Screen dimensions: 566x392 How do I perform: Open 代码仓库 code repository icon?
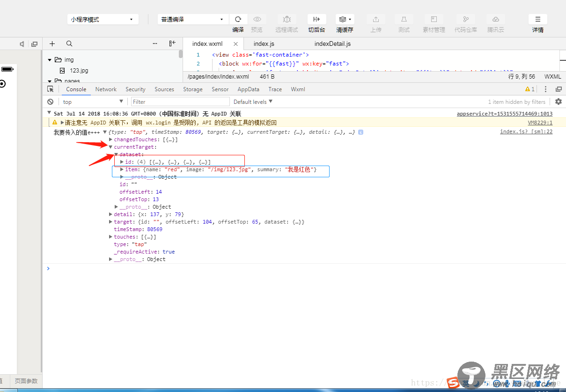pyautogui.click(x=466, y=19)
